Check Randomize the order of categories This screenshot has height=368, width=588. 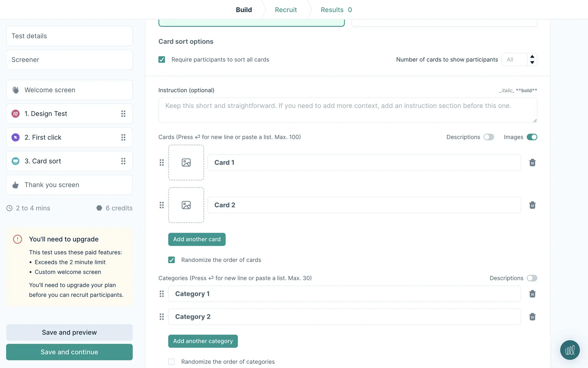pyautogui.click(x=171, y=362)
